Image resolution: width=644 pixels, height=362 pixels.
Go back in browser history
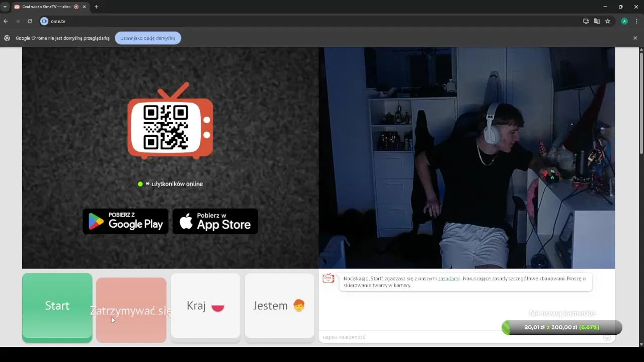click(6, 21)
